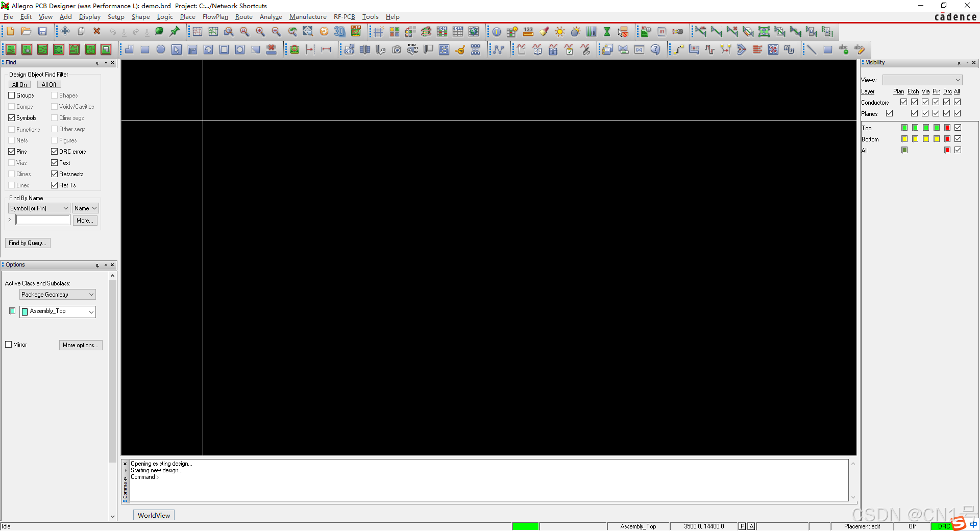Image resolution: width=980 pixels, height=531 pixels.
Task: Click the Flip design icon
Action: pyautogui.click(x=356, y=32)
